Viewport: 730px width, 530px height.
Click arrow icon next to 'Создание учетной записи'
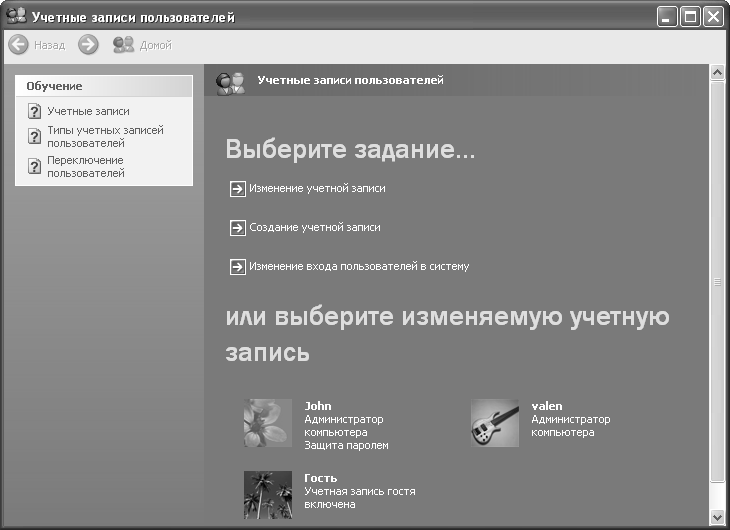(237, 228)
